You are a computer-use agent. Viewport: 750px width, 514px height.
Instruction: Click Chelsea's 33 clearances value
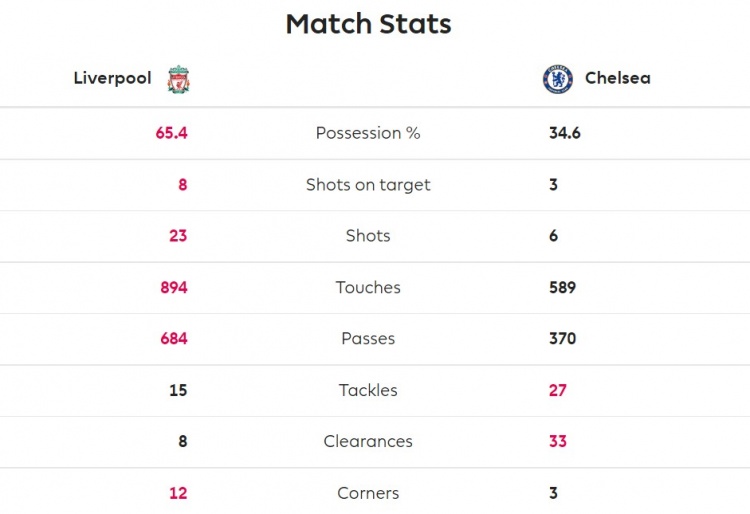click(558, 442)
